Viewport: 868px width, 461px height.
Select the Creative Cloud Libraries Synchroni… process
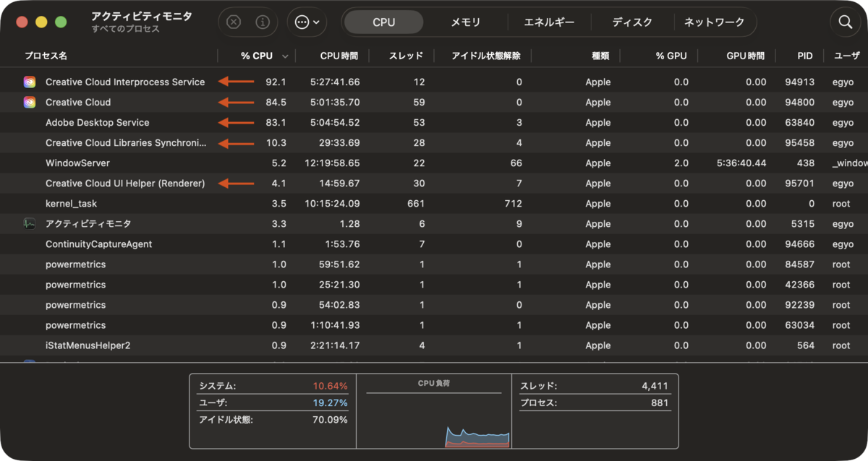point(126,142)
